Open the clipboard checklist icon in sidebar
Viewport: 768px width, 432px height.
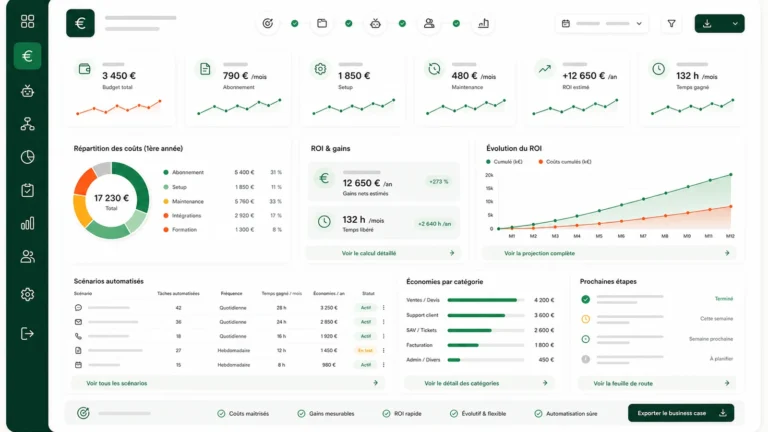pos(27,190)
